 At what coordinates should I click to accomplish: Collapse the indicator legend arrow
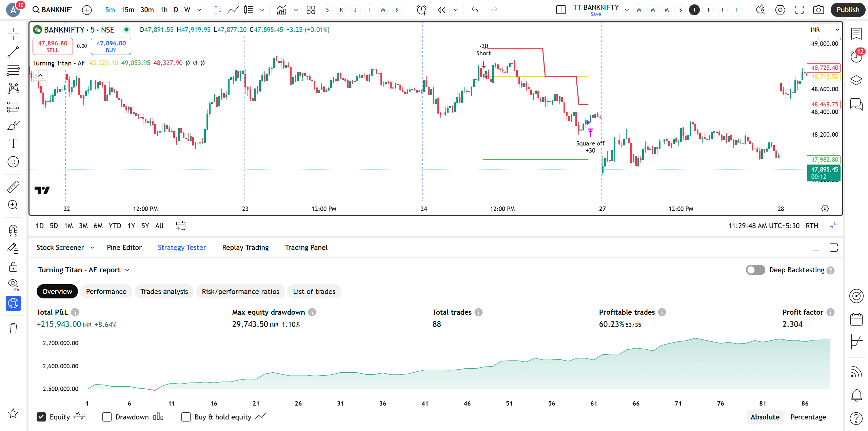tap(40, 75)
